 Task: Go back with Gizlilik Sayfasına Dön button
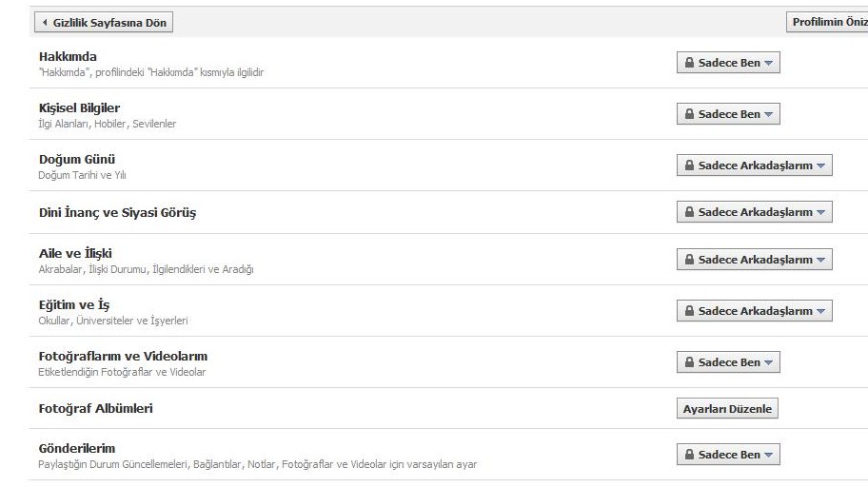(104, 22)
